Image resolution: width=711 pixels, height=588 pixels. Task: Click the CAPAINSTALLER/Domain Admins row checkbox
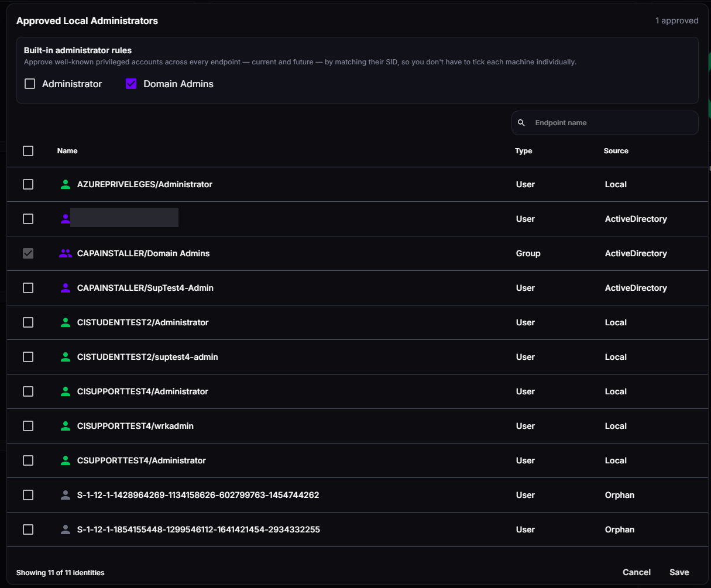pyautogui.click(x=28, y=253)
